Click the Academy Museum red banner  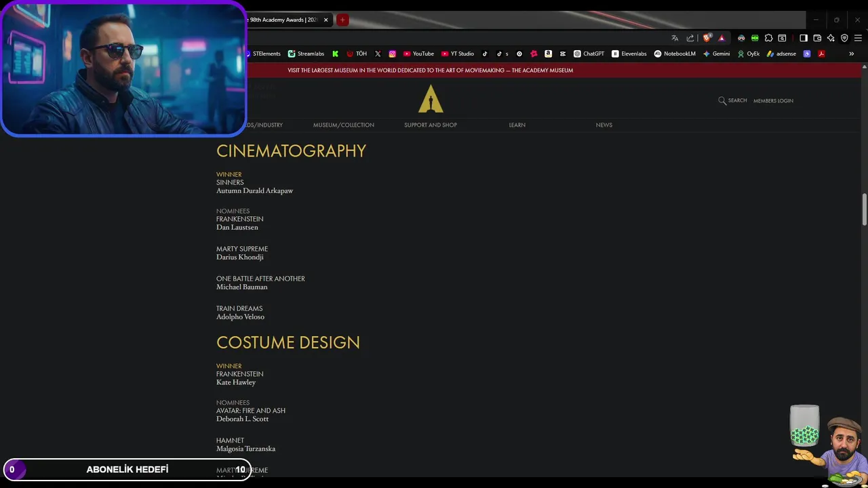click(430, 70)
